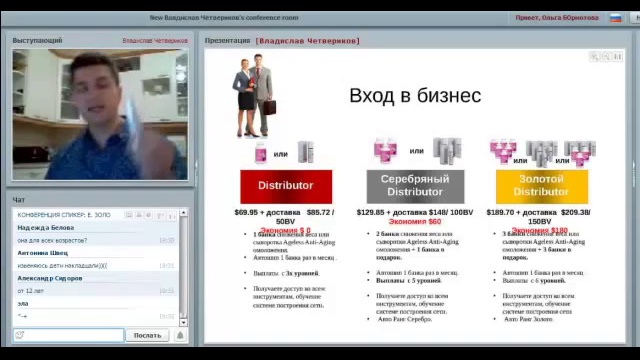The image size is (640, 360).
Task: Click presenter label [Владислав Четвериков] above slide
Action: (308, 41)
